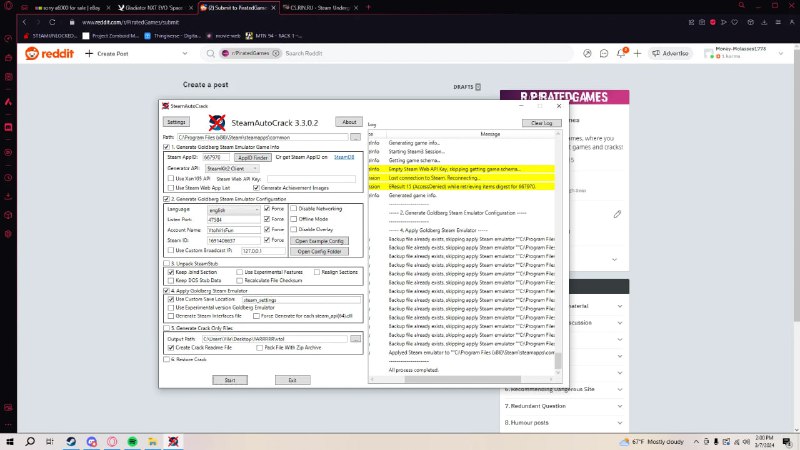This screenshot has width=800, height=450.
Task: Open Reddit notifications bell icon
Action: click(621, 53)
